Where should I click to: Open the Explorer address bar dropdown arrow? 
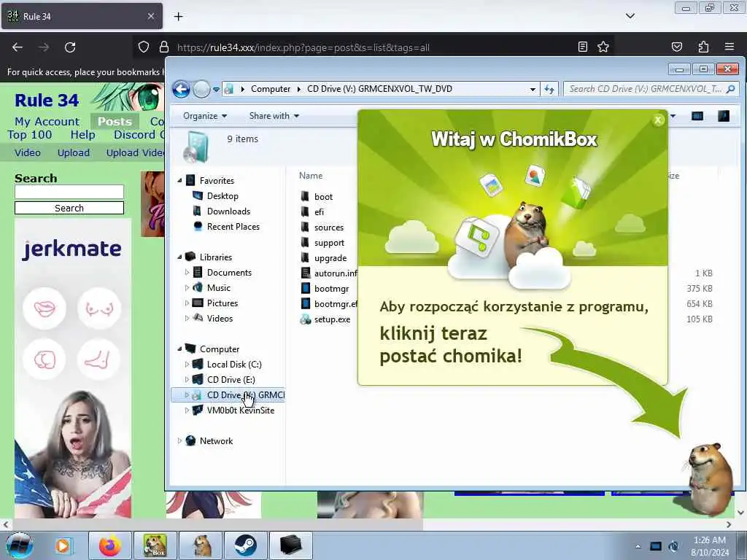click(533, 89)
